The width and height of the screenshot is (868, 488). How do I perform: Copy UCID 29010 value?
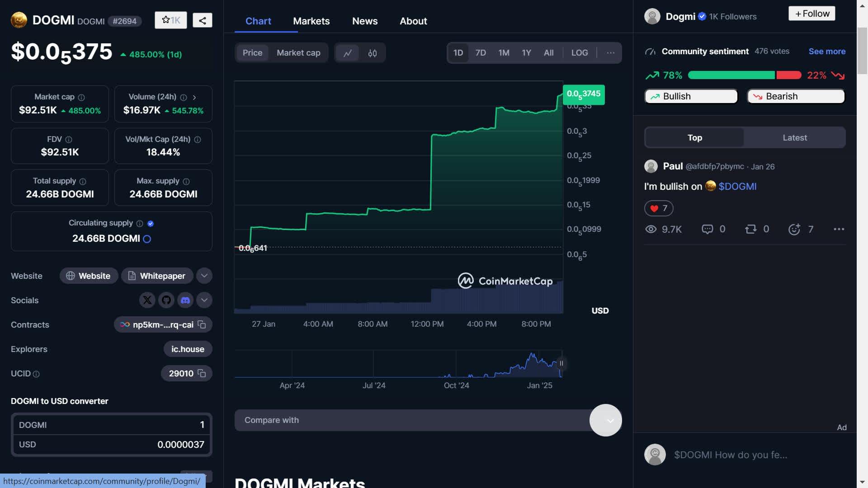202,373
